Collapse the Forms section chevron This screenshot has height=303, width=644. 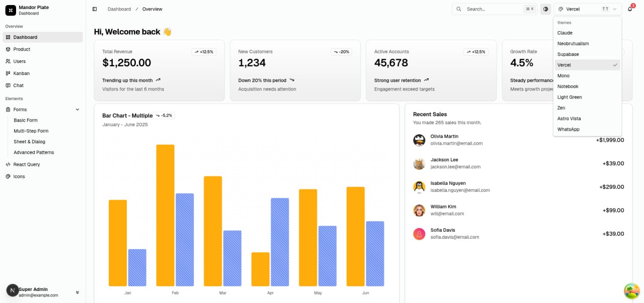click(77, 110)
